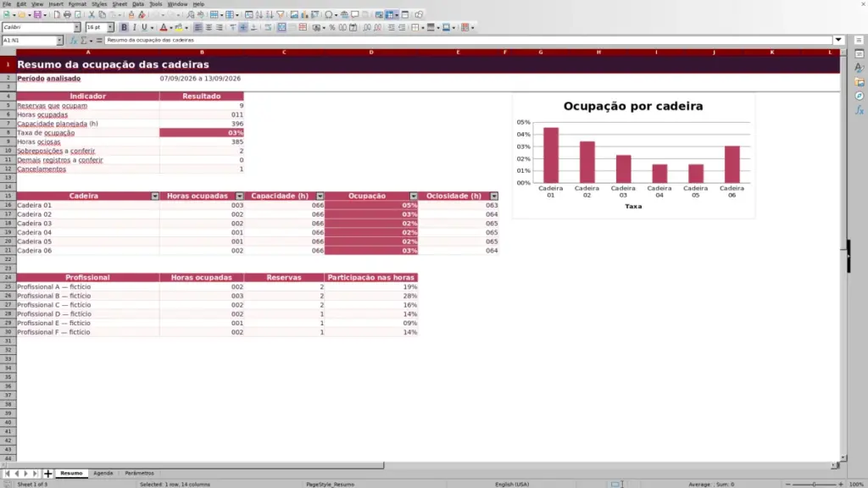Apply percent number format
Screen dimensions: 868x488
pyautogui.click(x=332, y=27)
